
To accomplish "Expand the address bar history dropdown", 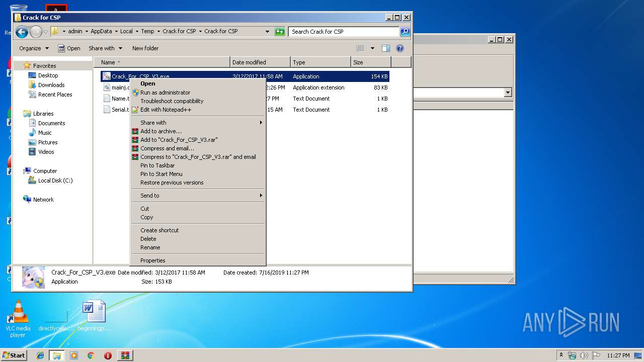I will (268, 32).
